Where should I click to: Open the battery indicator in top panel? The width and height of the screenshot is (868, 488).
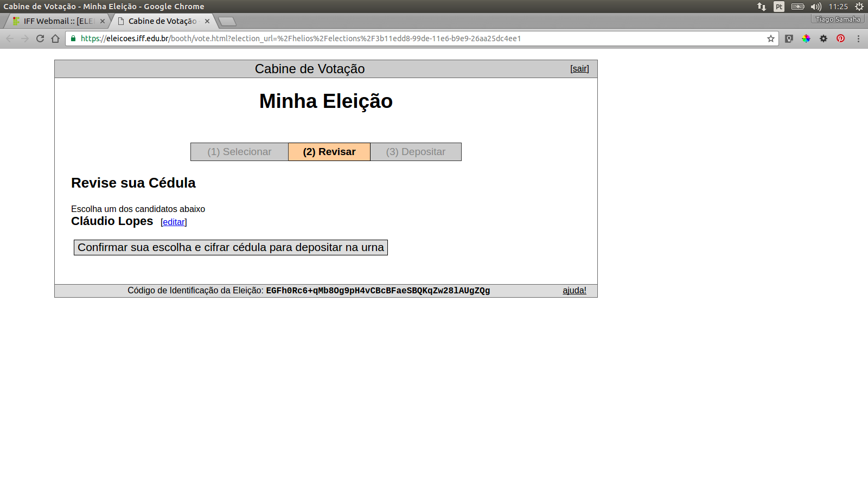point(797,7)
